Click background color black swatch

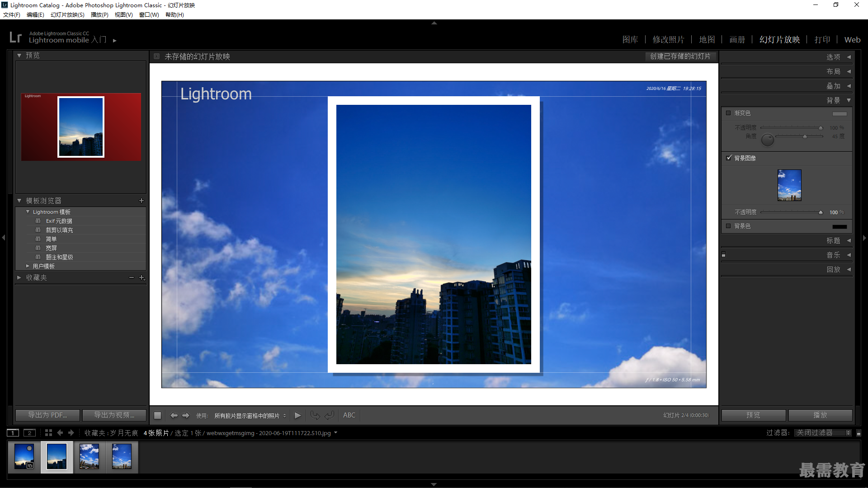840,226
